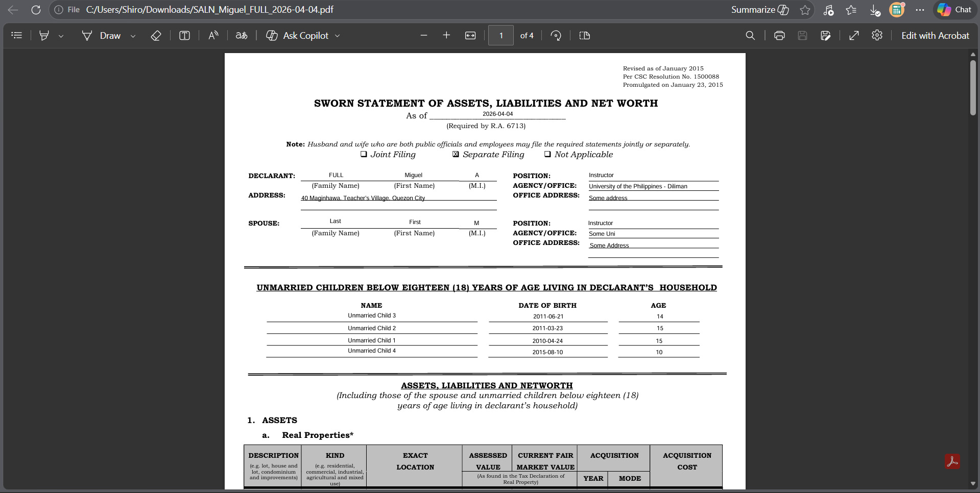
Task: Open the document table of contents
Action: [x=17, y=35]
